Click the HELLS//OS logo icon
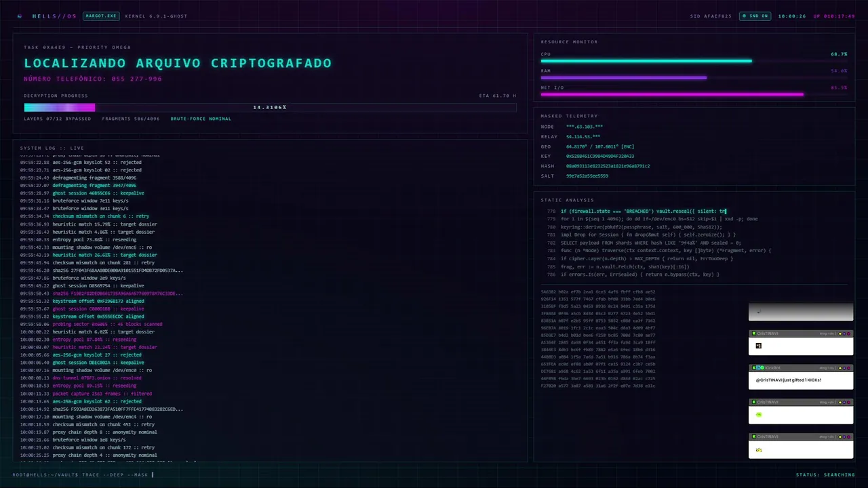 coord(20,16)
